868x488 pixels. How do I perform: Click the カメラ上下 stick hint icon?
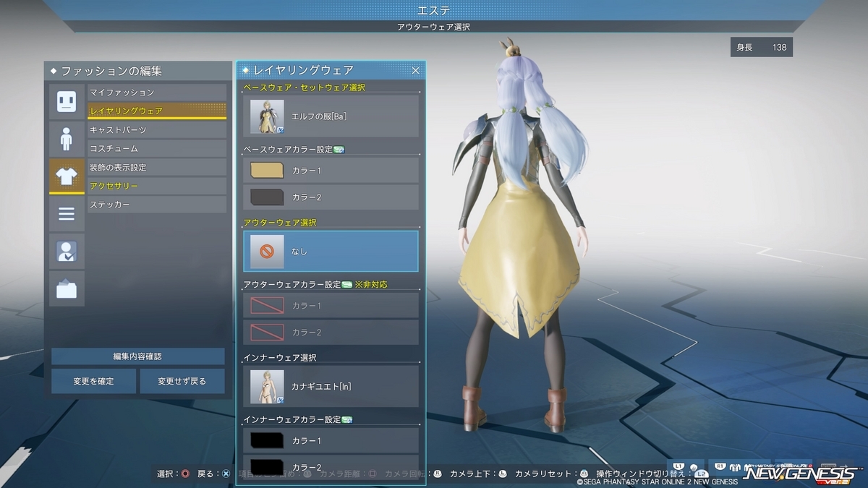(503, 474)
